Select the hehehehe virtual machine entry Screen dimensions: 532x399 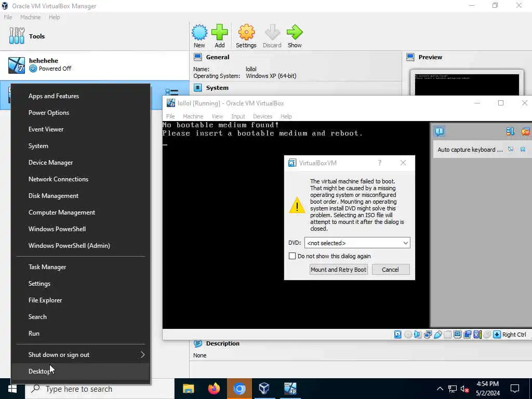(95, 65)
